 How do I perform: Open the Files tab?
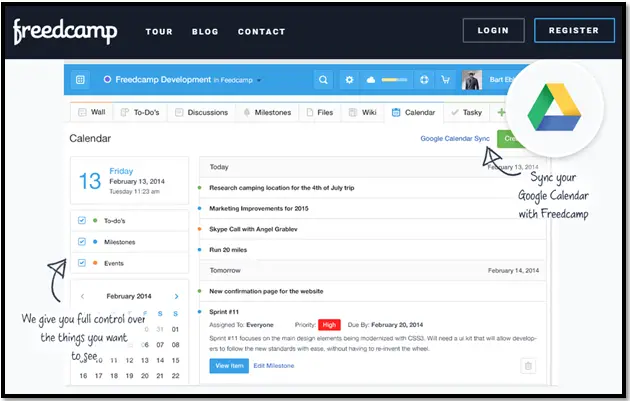pos(320,112)
